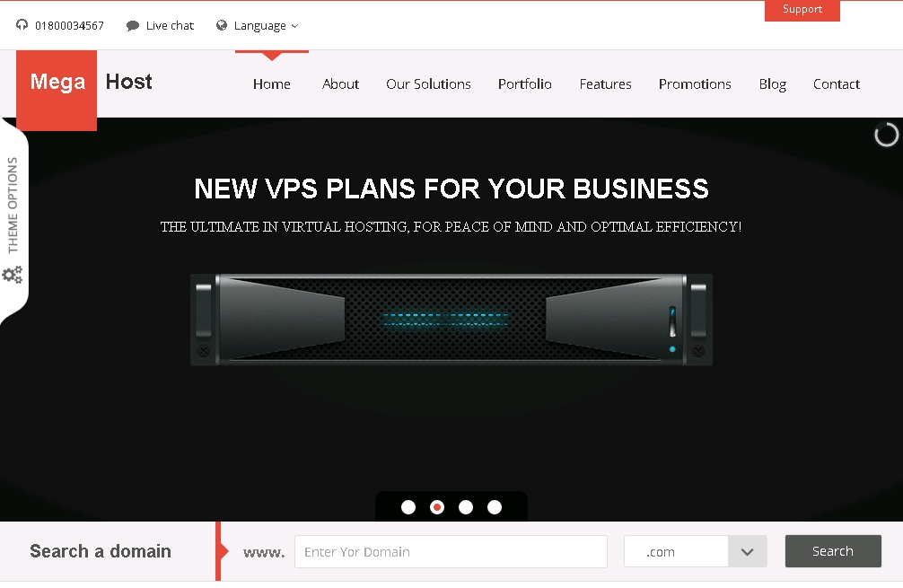Click the server rack image
The width and height of the screenshot is (903, 588).
point(451,320)
